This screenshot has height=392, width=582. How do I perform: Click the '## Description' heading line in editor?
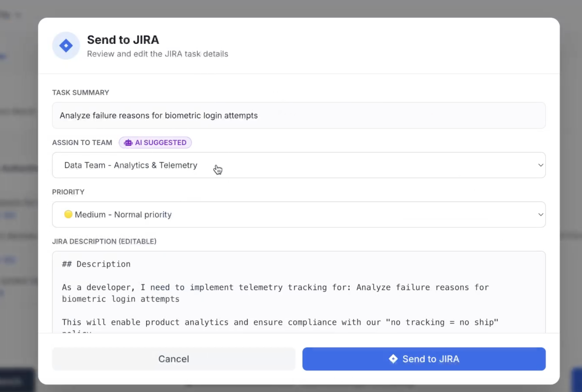[96, 264]
